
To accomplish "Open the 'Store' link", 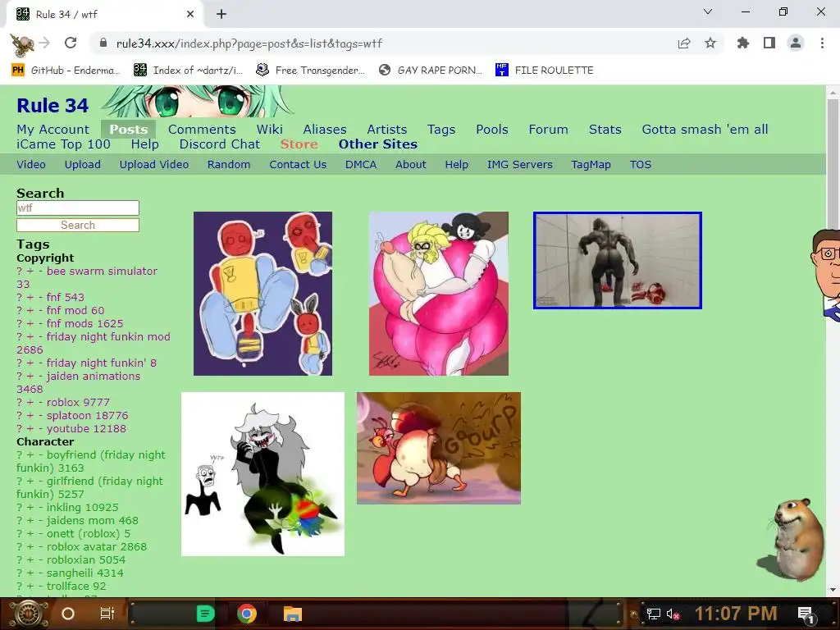I will coord(299,144).
